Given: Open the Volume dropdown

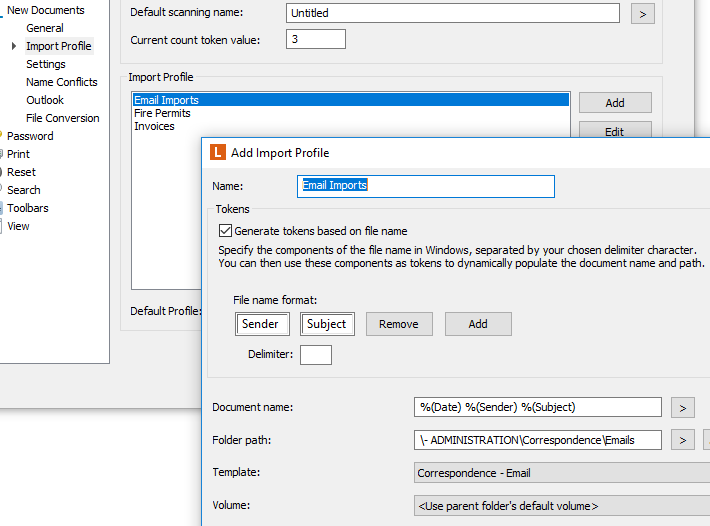Looking at the screenshot, I should point(560,506).
